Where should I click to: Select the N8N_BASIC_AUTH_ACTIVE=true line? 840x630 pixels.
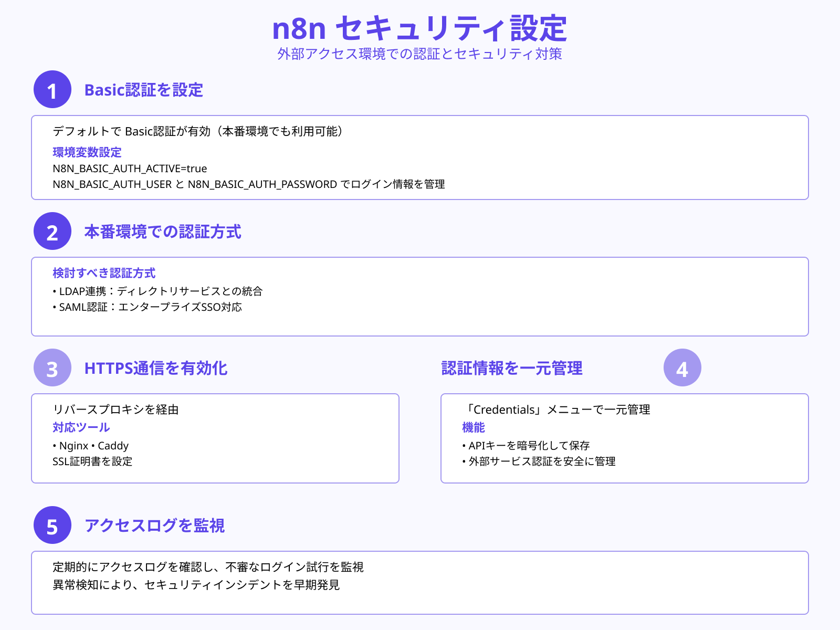(129, 169)
